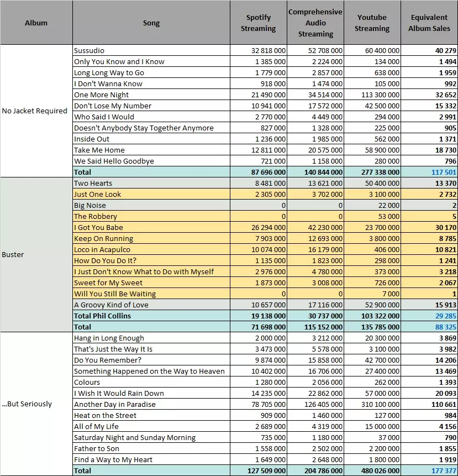Select the 110 661 album sales value

point(429,404)
